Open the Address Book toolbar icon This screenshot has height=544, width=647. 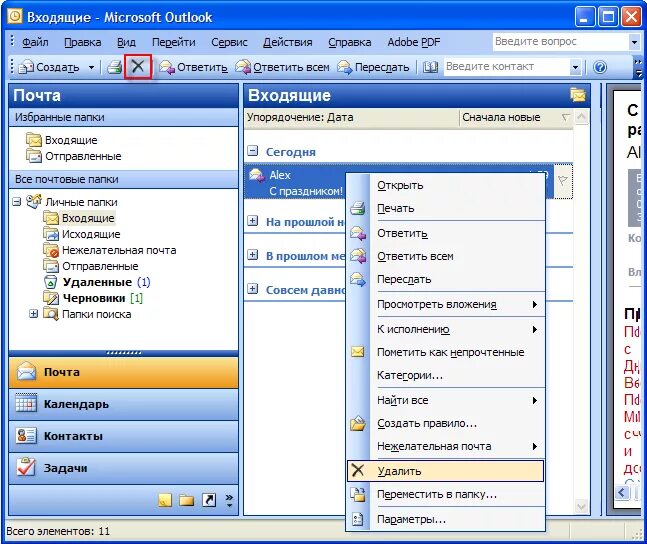430,67
